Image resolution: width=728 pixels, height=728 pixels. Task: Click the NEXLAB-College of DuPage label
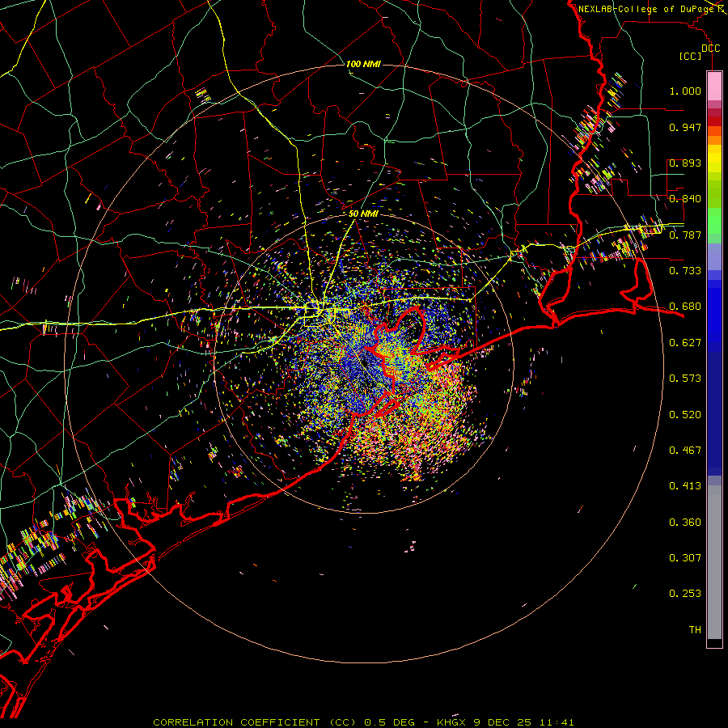click(646, 9)
